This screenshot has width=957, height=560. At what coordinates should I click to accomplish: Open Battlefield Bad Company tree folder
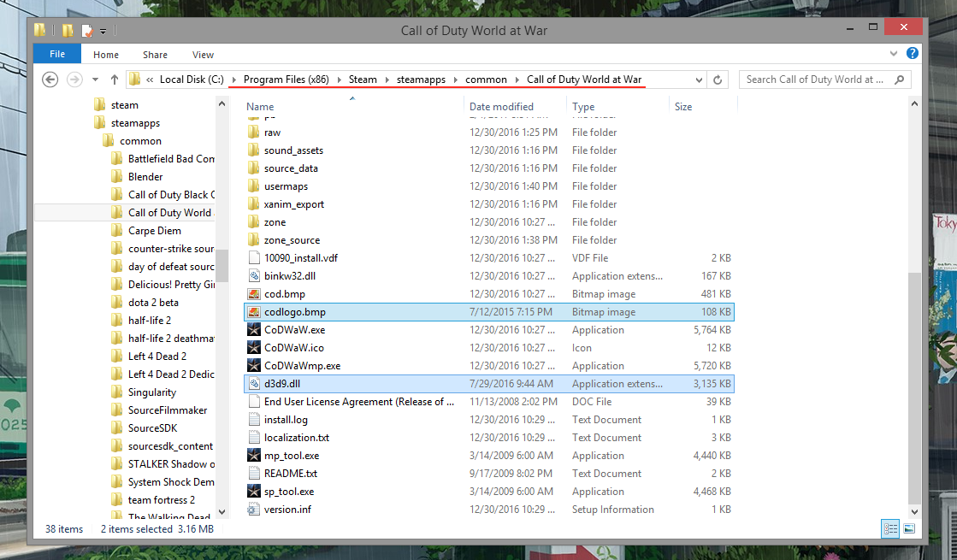point(171,159)
